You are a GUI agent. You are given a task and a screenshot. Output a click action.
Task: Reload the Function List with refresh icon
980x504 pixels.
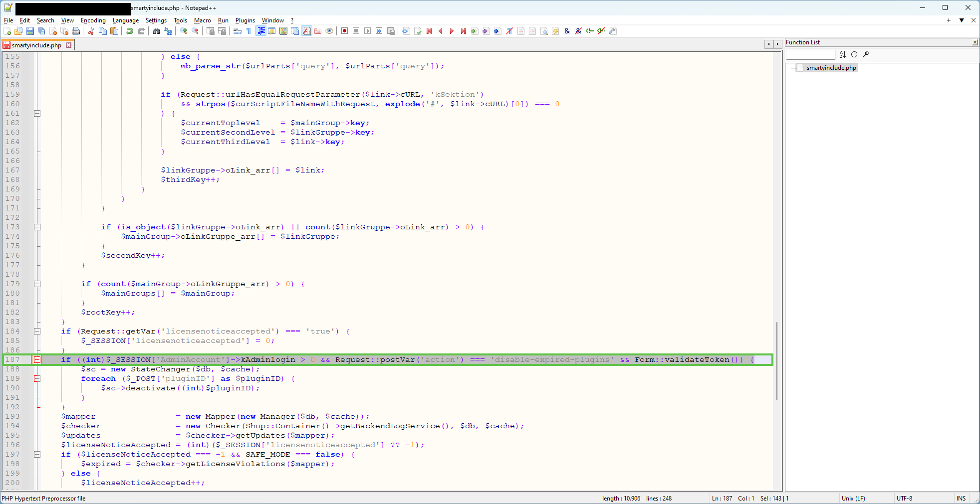point(854,54)
